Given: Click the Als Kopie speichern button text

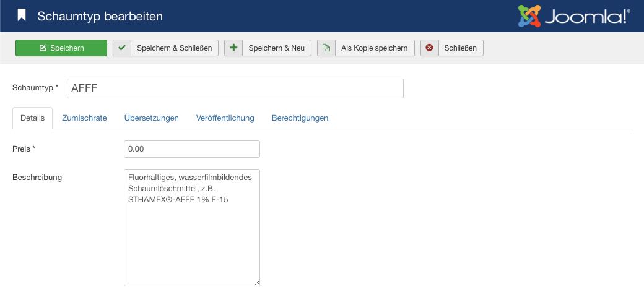Looking at the screenshot, I should (x=374, y=48).
